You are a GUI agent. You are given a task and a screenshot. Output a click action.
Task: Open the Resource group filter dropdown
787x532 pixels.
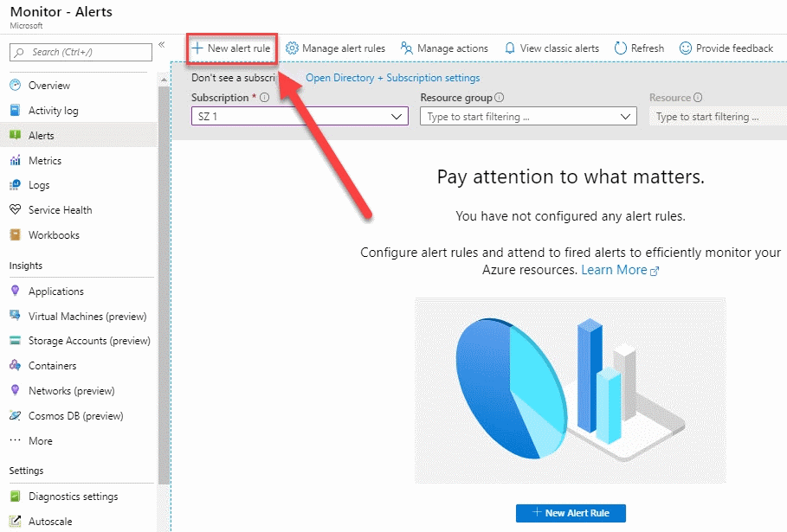(x=528, y=116)
